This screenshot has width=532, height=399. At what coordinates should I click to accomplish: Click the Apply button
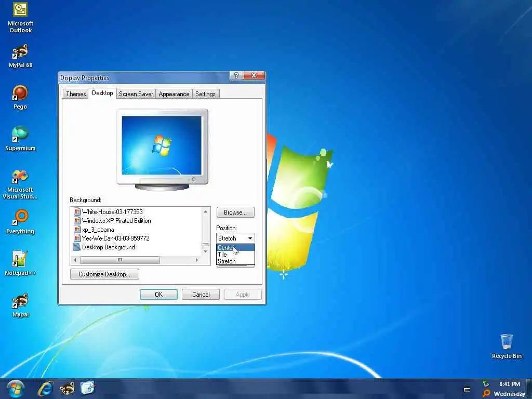coord(243,294)
